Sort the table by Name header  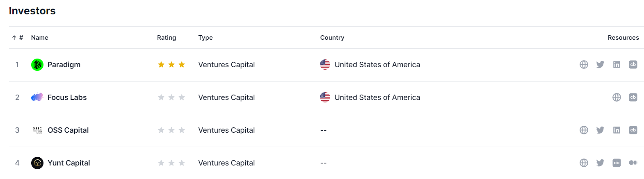(x=40, y=38)
